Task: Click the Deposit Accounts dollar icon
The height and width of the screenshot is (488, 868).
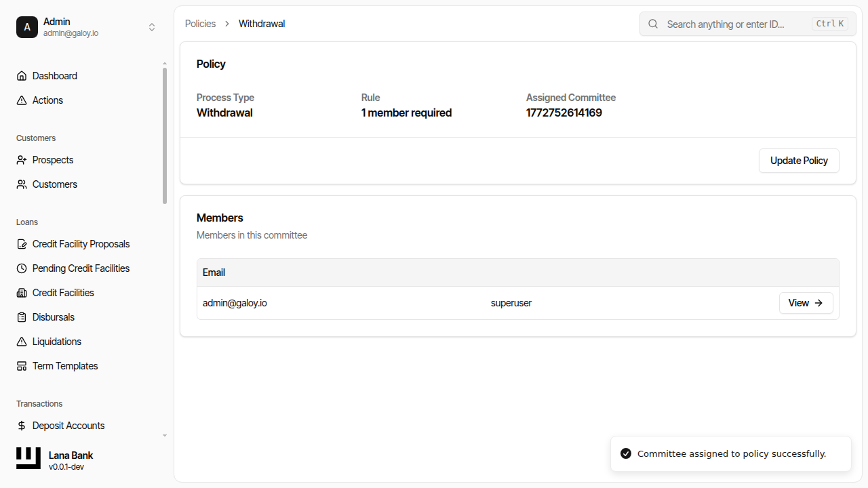Action: click(21, 425)
